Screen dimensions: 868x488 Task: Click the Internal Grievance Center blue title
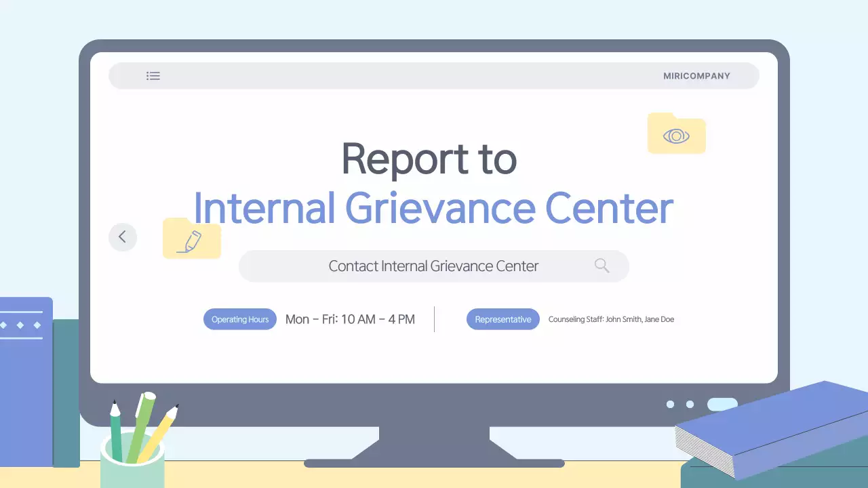(433, 207)
